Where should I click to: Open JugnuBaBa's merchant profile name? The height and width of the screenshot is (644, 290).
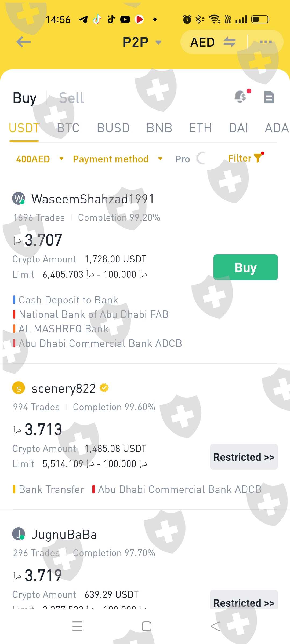pos(64,535)
